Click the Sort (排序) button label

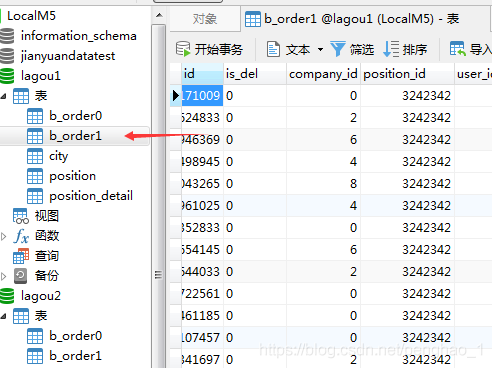pyautogui.click(x=415, y=50)
